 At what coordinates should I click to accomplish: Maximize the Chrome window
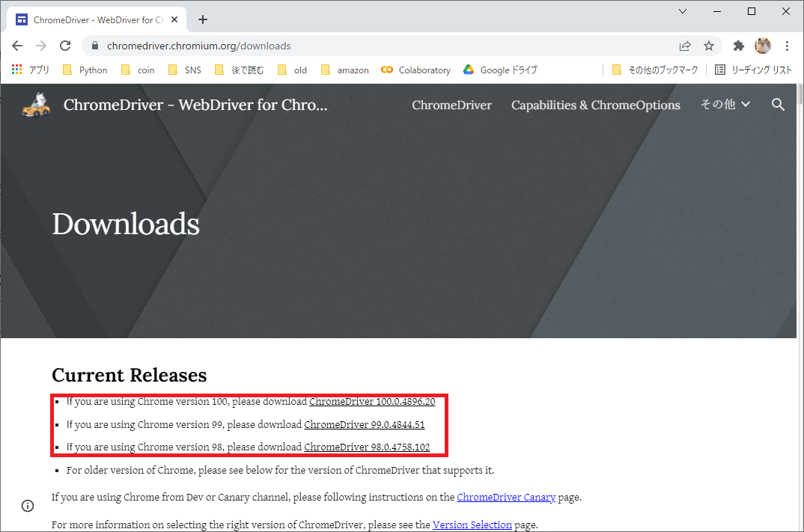(751, 11)
